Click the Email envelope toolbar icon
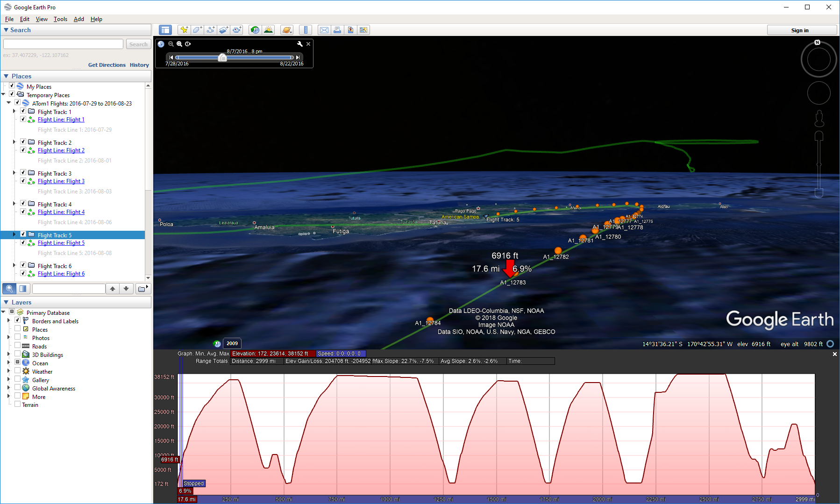Image resolution: width=840 pixels, height=504 pixels. coord(324,30)
